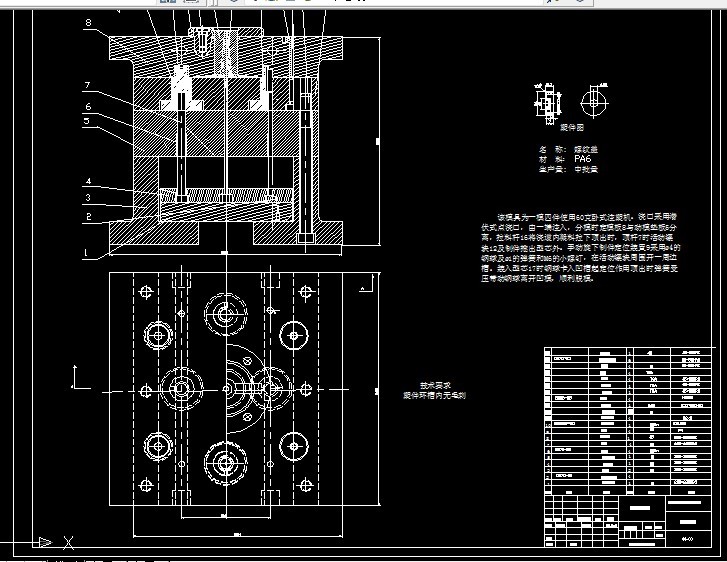Image resolution: width=727 pixels, height=562 pixels.
Task: Click the parts list table in title block
Action: click(628, 421)
